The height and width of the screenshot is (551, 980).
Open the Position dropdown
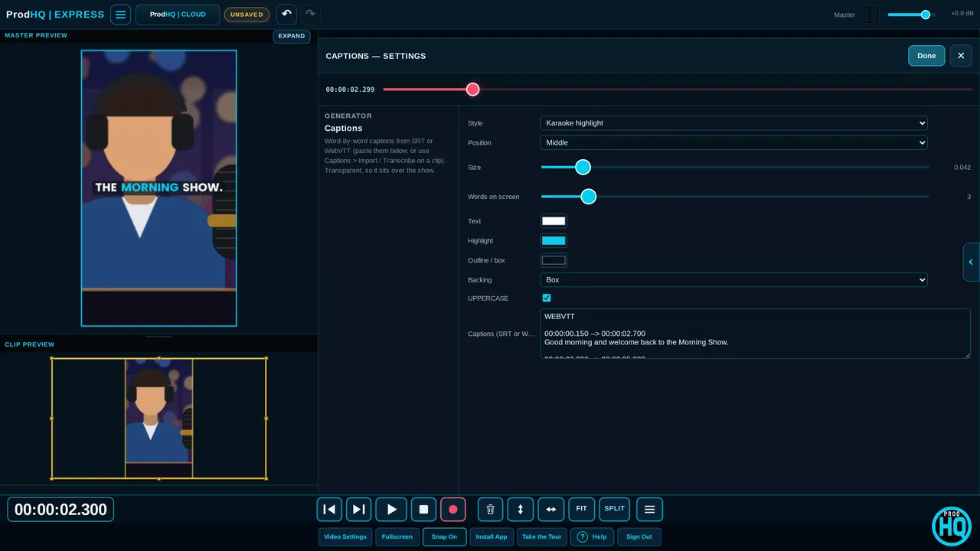click(733, 143)
